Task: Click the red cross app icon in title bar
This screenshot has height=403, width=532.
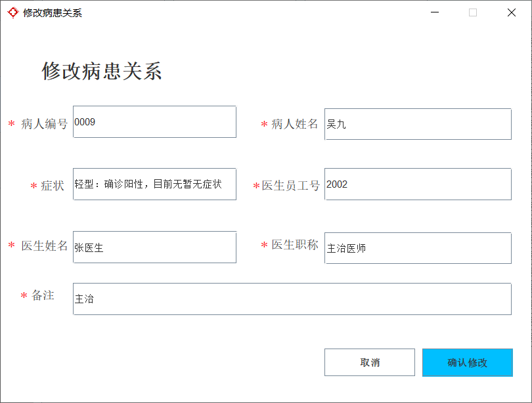Action: tap(13, 13)
